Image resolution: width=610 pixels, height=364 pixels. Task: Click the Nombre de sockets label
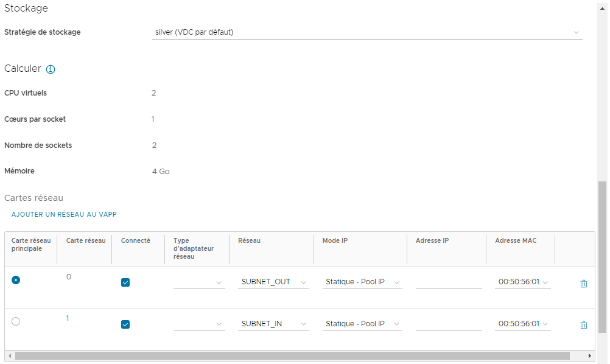pyautogui.click(x=38, y=145)
